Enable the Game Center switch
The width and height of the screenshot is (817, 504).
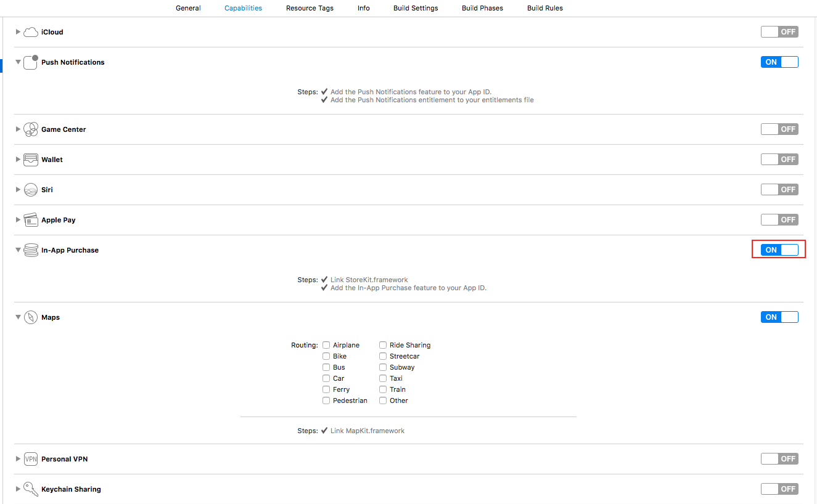(x=779, y=129)
